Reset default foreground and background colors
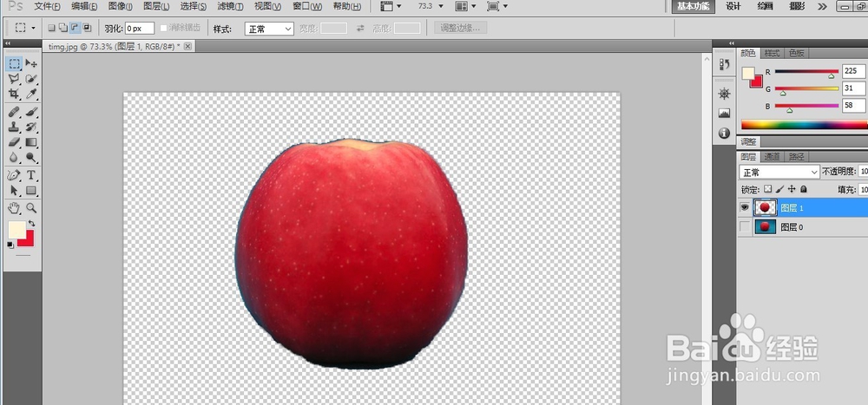868x405 pixels. (10, 245)
